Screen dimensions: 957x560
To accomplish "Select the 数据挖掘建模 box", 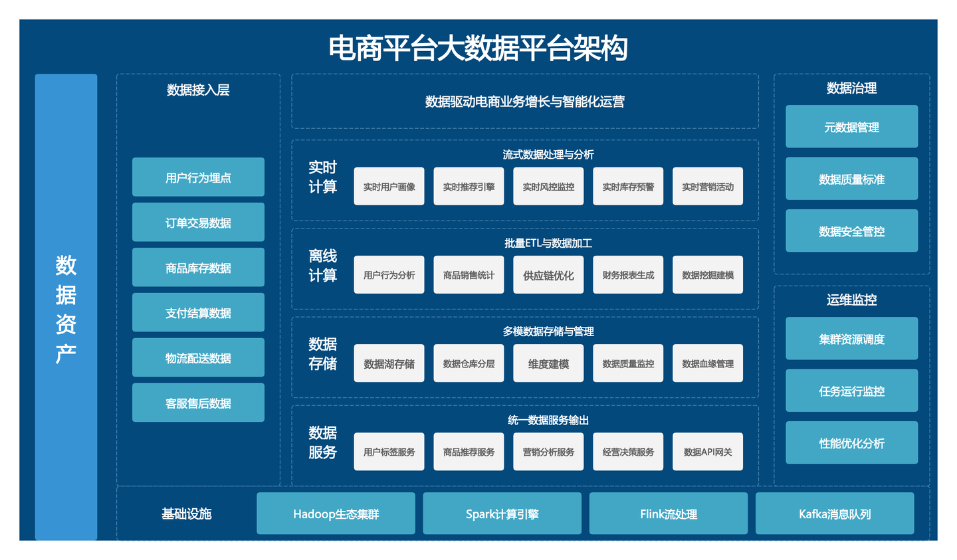I will coord(708,275).
